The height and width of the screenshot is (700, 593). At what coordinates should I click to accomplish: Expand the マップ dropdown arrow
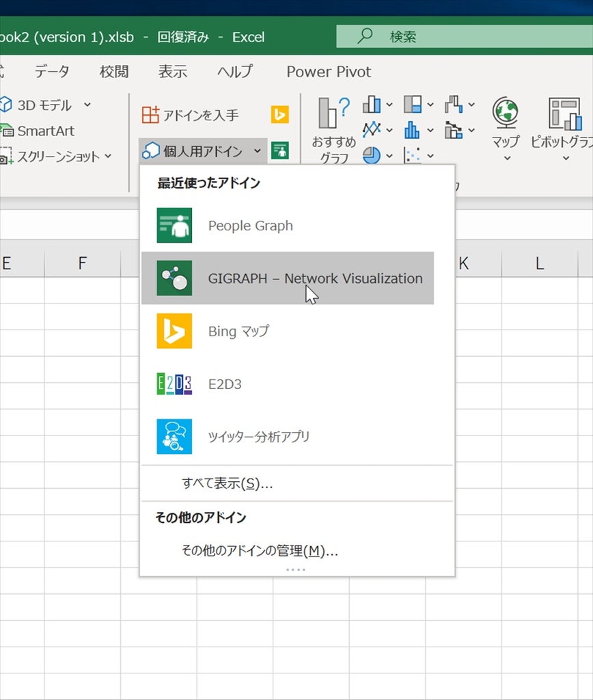508,159
